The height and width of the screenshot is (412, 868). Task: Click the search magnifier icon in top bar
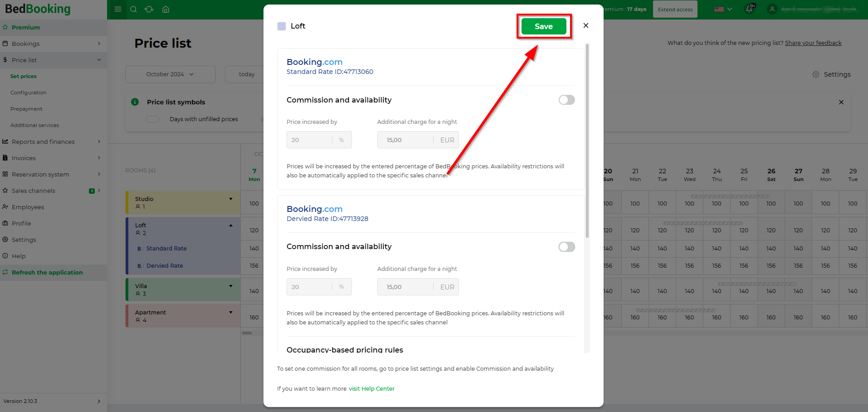tap(133, 9)
